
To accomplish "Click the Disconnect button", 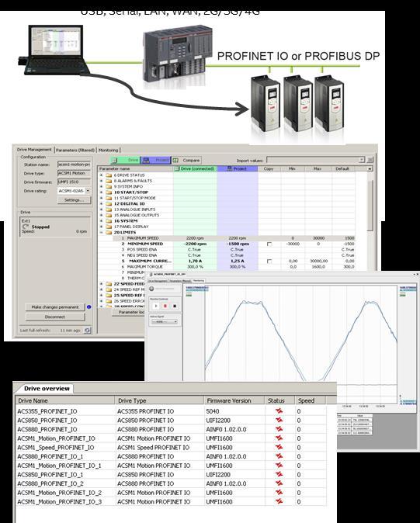I will click(55, 317).
